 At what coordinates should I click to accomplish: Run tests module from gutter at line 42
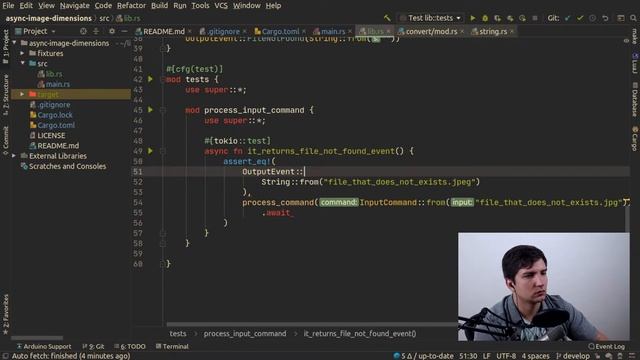tap(150, 79)
